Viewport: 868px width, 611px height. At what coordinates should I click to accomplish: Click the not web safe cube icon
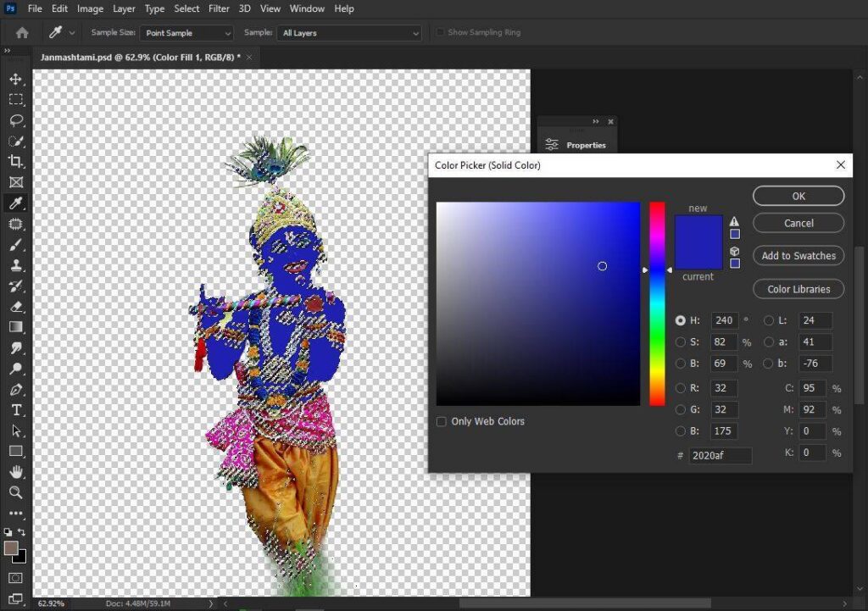click(735, 251)
